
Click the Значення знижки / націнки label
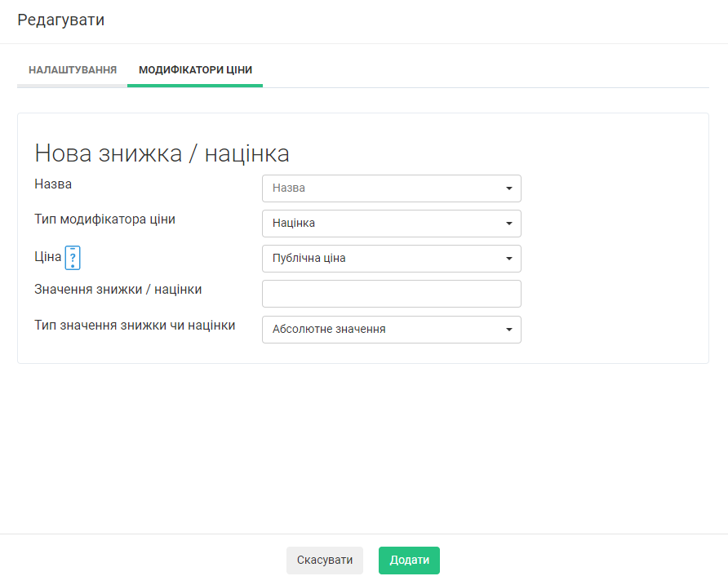[118, 289]
